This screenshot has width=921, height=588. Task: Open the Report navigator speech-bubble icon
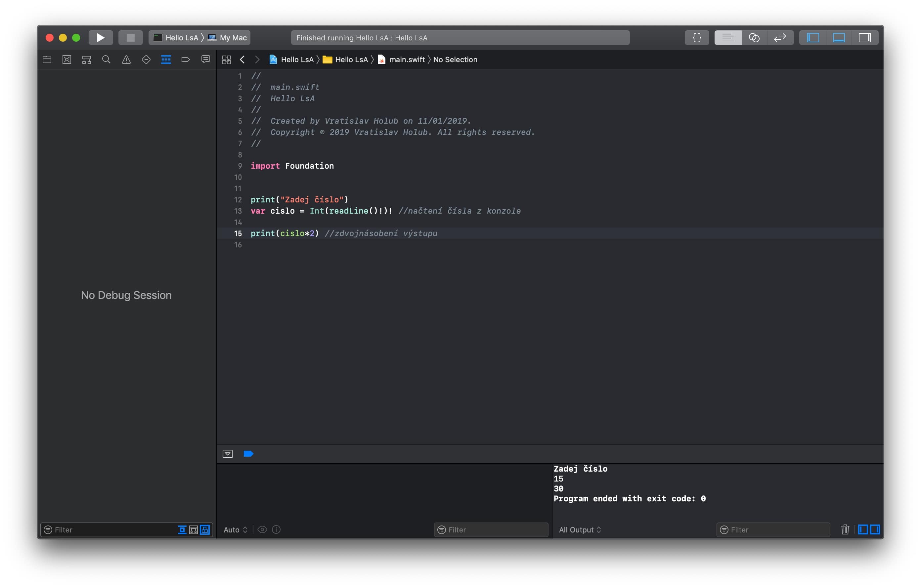pyautogui.click(x=206, y=60)
